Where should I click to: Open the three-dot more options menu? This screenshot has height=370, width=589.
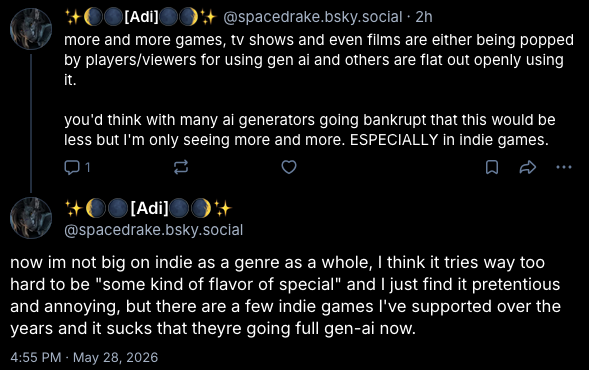tap(564, 167)
